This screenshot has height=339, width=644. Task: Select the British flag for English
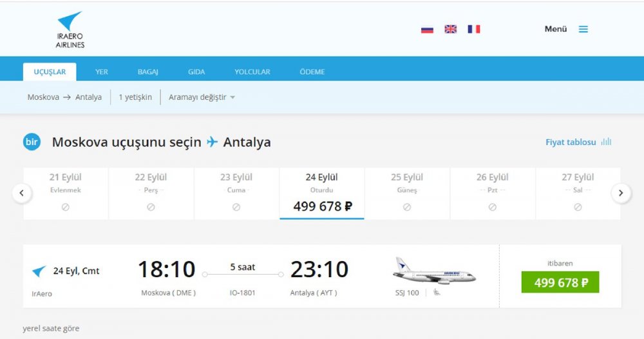pyautogui.click(x=451, y=29)
